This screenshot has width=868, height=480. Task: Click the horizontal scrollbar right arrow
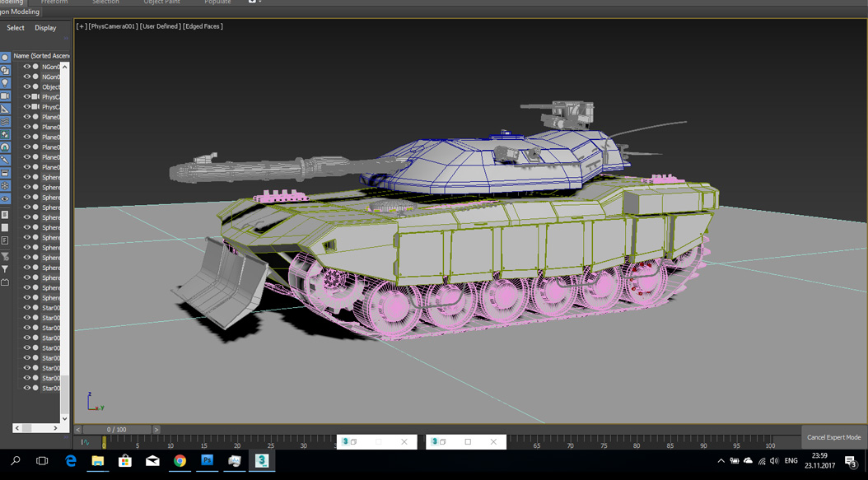click(55, 428)
